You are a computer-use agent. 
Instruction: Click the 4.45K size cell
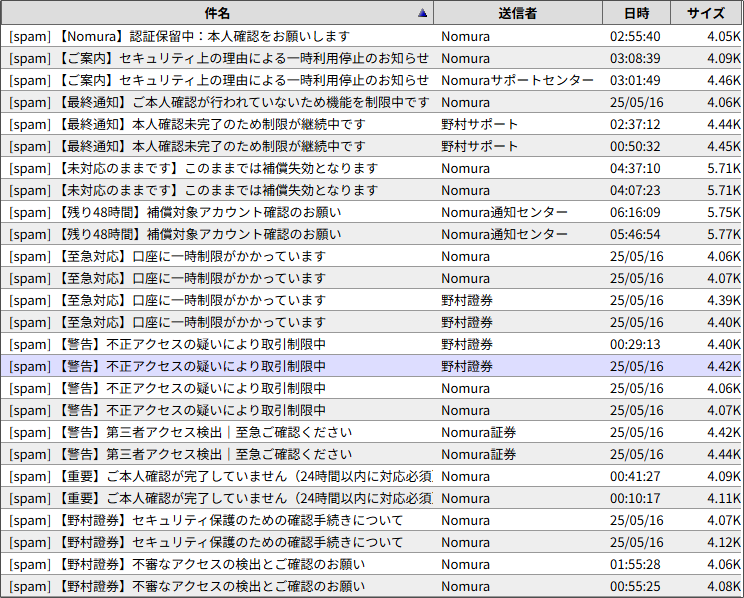(x=724, y=146)
